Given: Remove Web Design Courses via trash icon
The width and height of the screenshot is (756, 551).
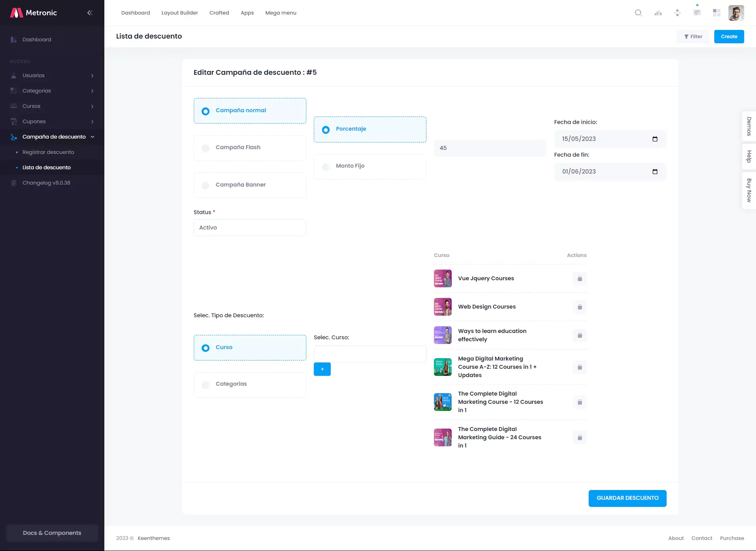Looking at the screenshot, I should 580,307.
